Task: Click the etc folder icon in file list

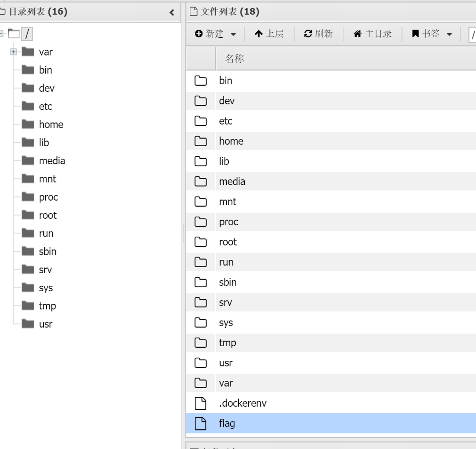Action: tap(200, 121)
